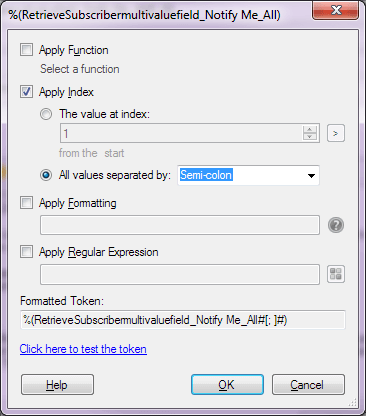Open the Semi-colon separator dropdown
Screen dimensions: 366x416
[248, 175]
